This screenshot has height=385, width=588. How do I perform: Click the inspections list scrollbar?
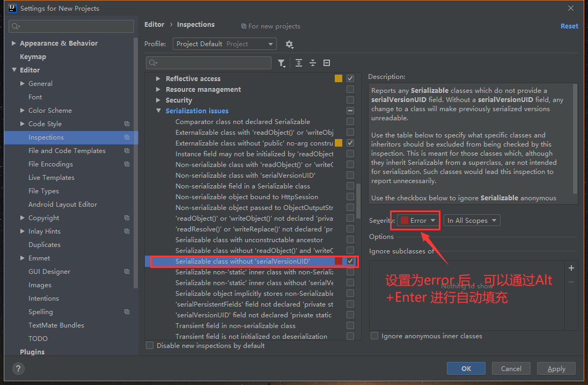click(x=358, y=201)
